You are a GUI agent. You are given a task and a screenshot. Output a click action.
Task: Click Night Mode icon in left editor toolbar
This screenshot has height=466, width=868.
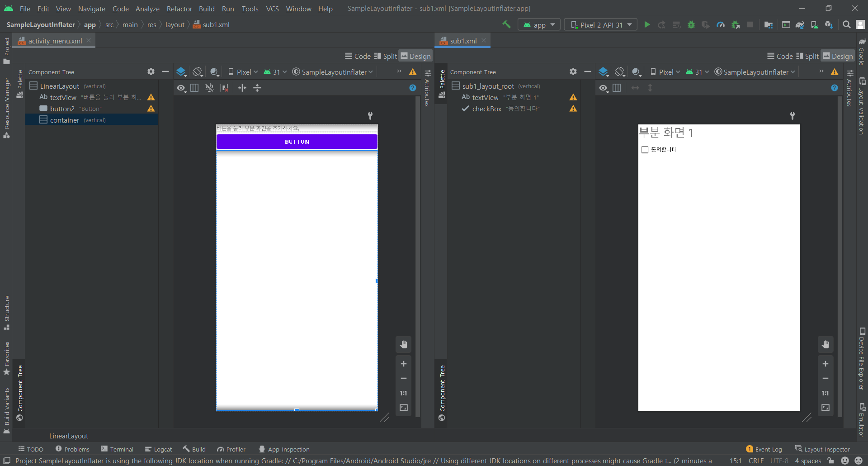pyautogui.click(x=214, y=71)
